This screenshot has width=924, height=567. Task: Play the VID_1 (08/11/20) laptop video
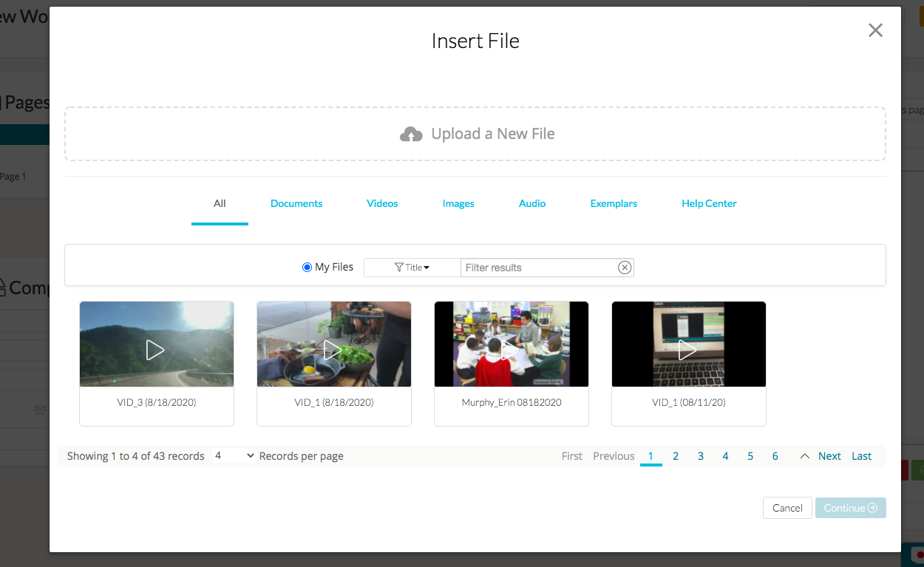click(x=688, y=350)
